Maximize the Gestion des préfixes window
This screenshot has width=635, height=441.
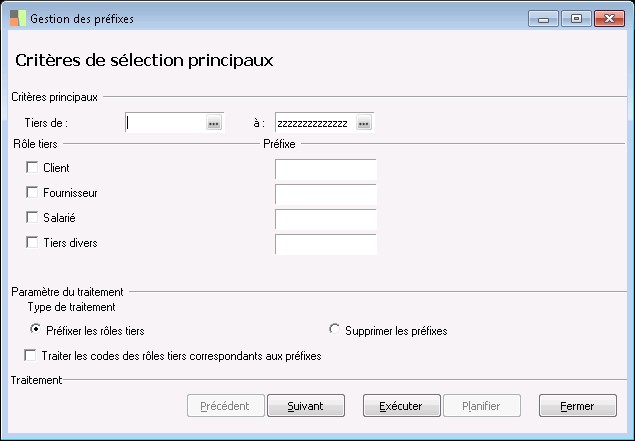pos(576,18)
